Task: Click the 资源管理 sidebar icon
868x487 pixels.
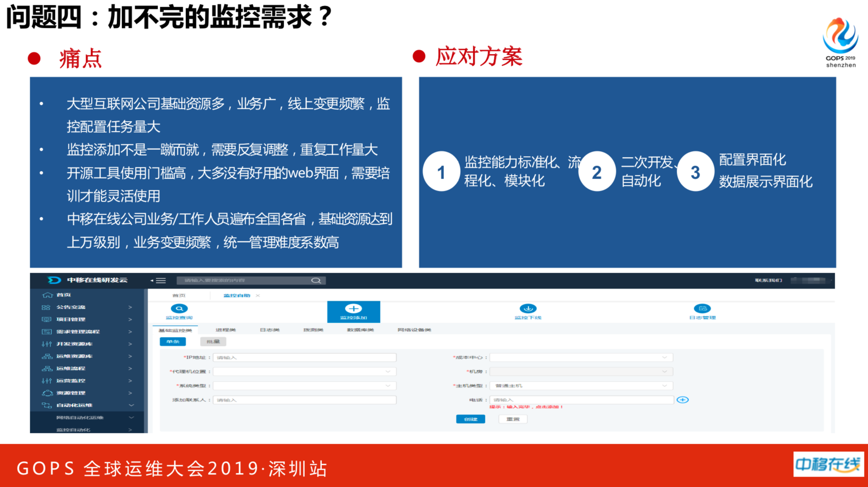Action: click(x=47, y=393)
